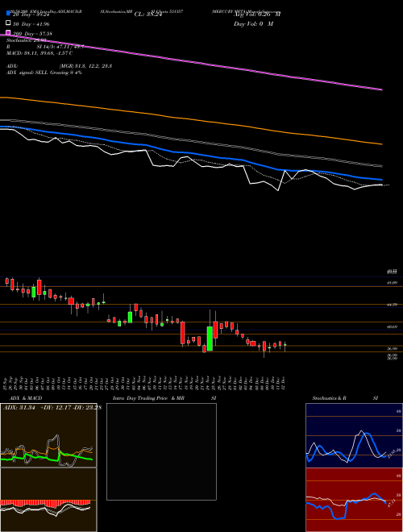Click the ADX chart with green line
Viewport: 403px width, 532px height.
[48, 435]
